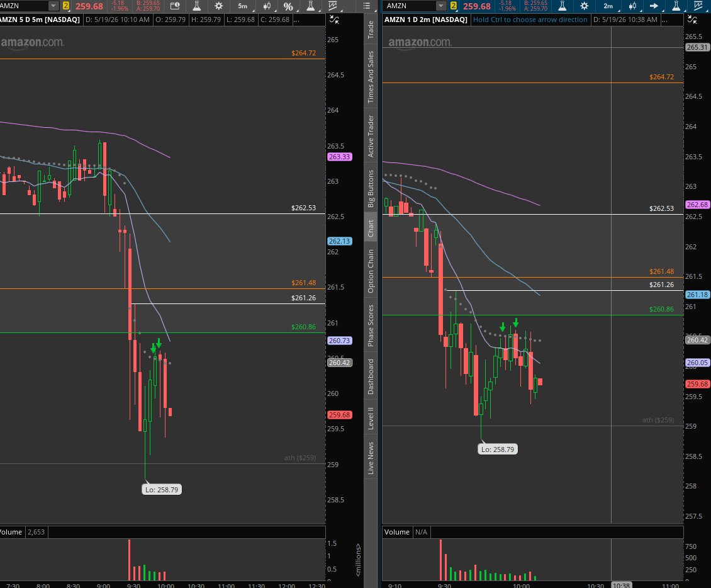Open Studies flask icon on right chart
Image resolution: width=711 pixels, height=588 pixels.
563,6
